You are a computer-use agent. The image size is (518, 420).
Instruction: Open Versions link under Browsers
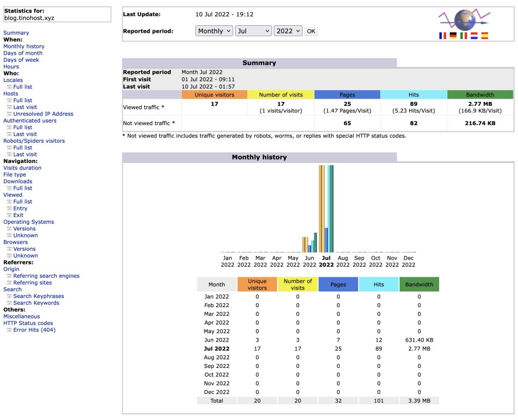tap(24, 249)
